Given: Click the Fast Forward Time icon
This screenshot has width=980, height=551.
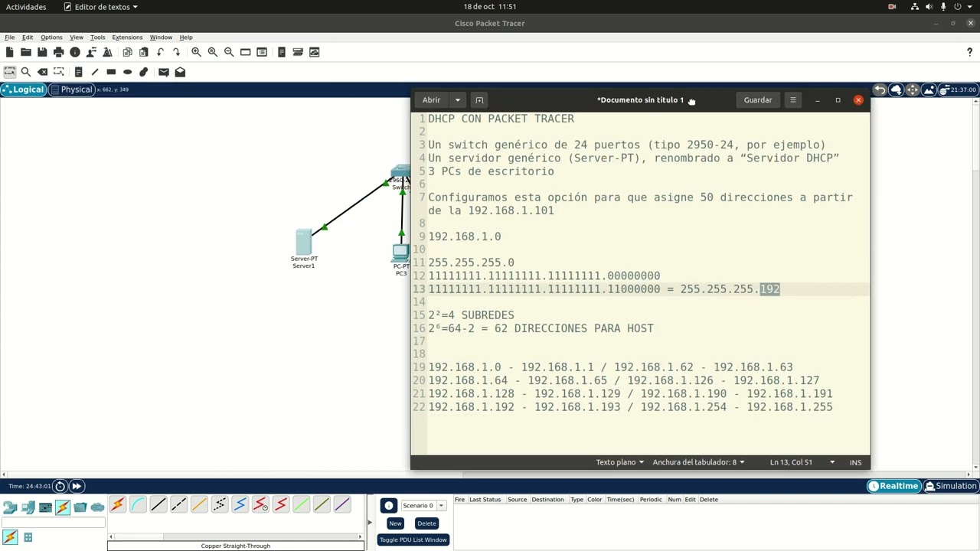Looking at the screenshot, I should [x=77, y=486].
